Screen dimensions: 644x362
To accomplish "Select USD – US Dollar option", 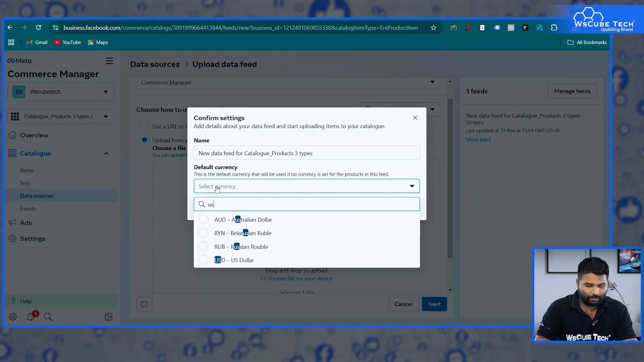I will pos(307,260).
